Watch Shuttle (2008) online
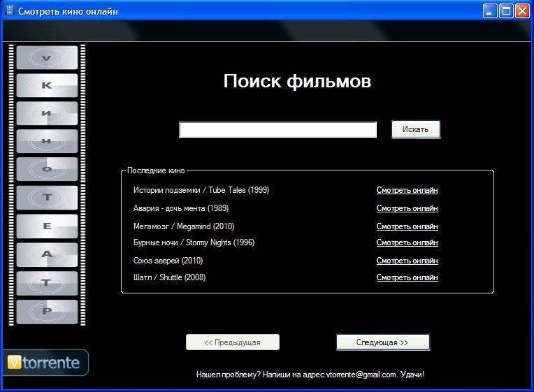Screen dimensions: 534x392 point(407,277)
